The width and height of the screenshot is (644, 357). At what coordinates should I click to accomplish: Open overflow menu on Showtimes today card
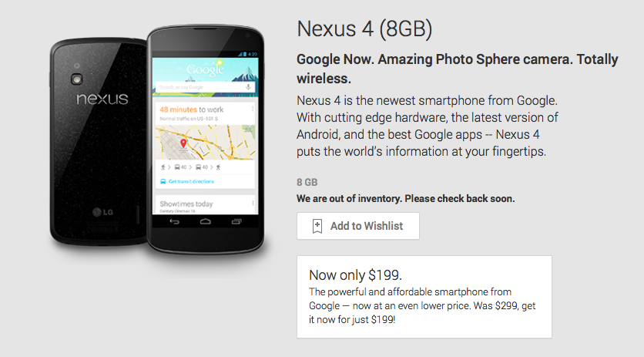(252, 204)
